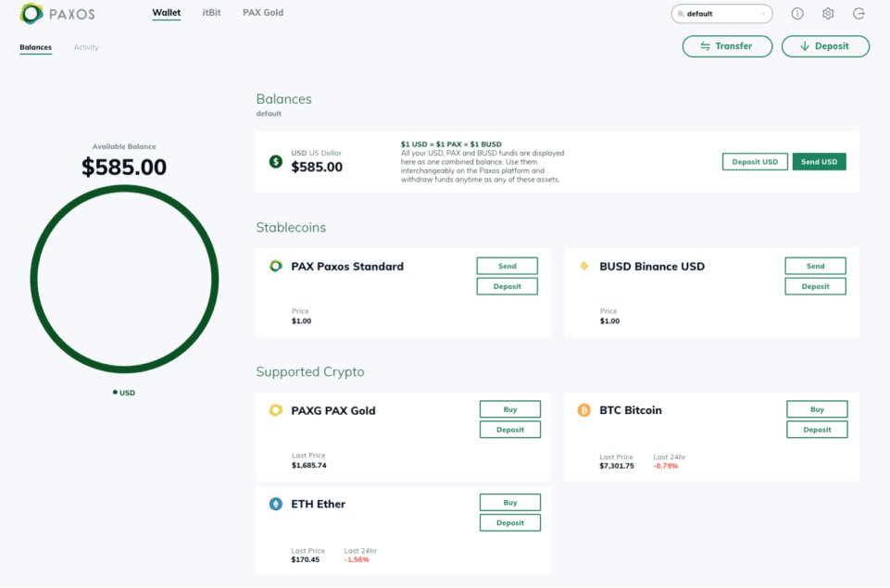Deposit PAXG PAX Gold

click(509, 430)
